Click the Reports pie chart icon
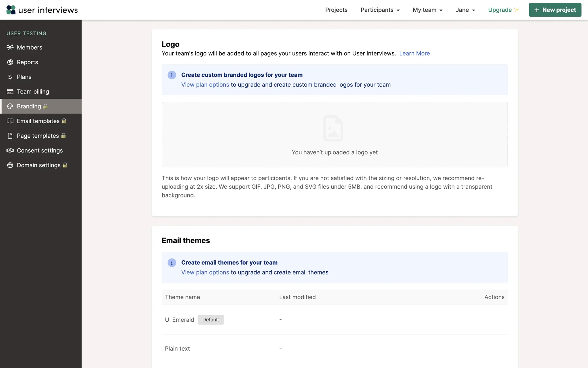The height and width of the screenshot is (368, 588). 10,62
